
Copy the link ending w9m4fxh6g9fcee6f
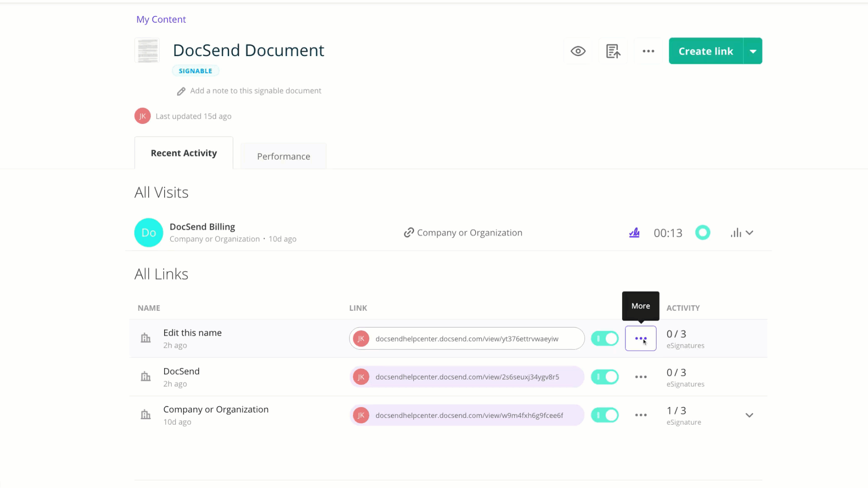(x=467, y=415)
